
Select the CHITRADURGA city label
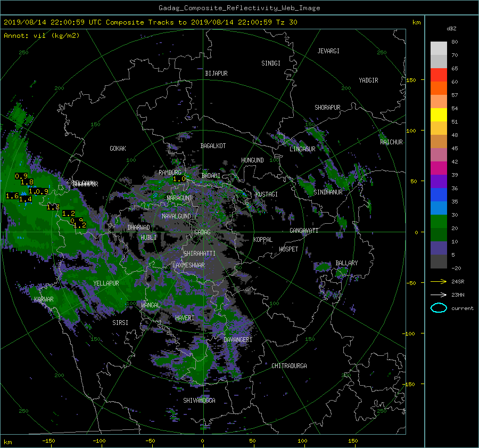coord(289,366)
